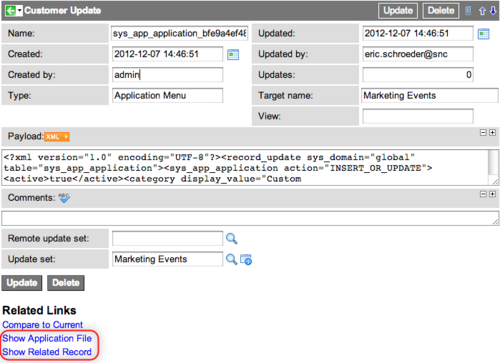Open the Show Application File link
500x363 pixels.
click(x=47, y=338)
